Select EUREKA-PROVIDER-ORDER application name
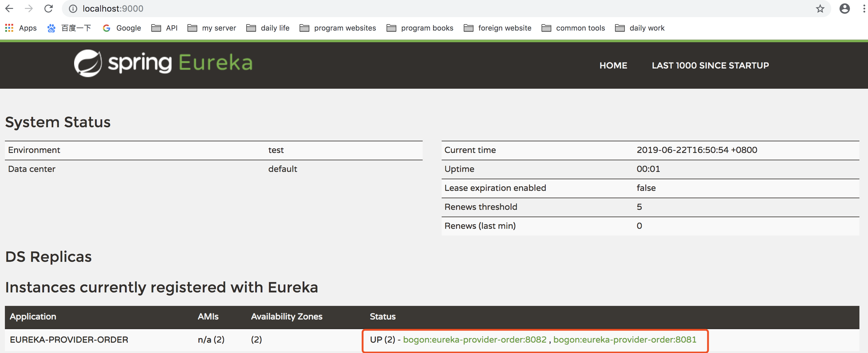Viewport: 868px width, 353px height. click(x=69, y=340)
